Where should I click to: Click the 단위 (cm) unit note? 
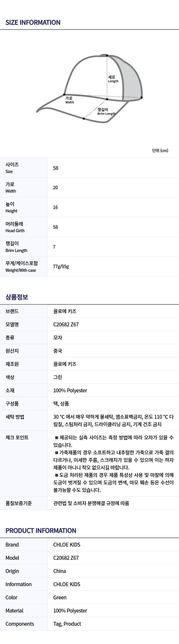click(x=160, y=151)
